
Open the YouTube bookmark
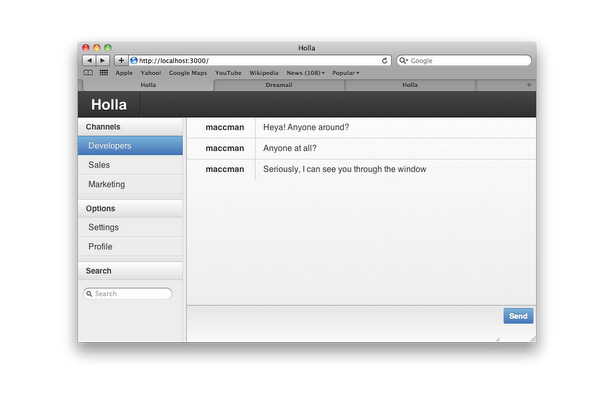(x=228, y=73)
